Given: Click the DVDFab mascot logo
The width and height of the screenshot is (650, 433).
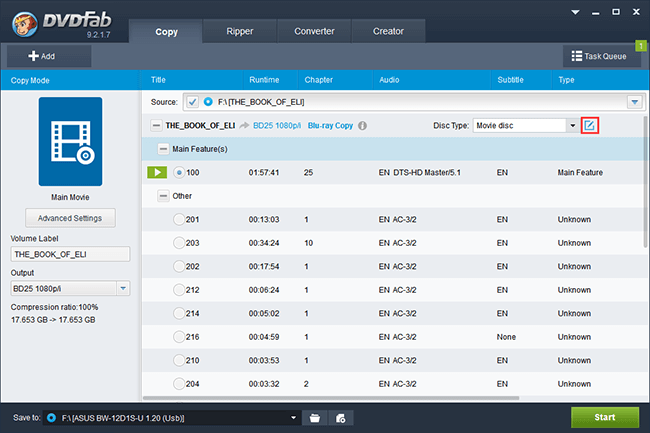Looking at the screenshot, I should tap(24, 24).
